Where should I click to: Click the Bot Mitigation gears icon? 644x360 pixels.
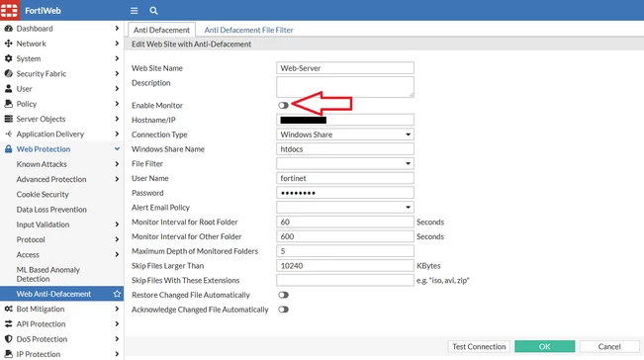(x=8, y=309)
